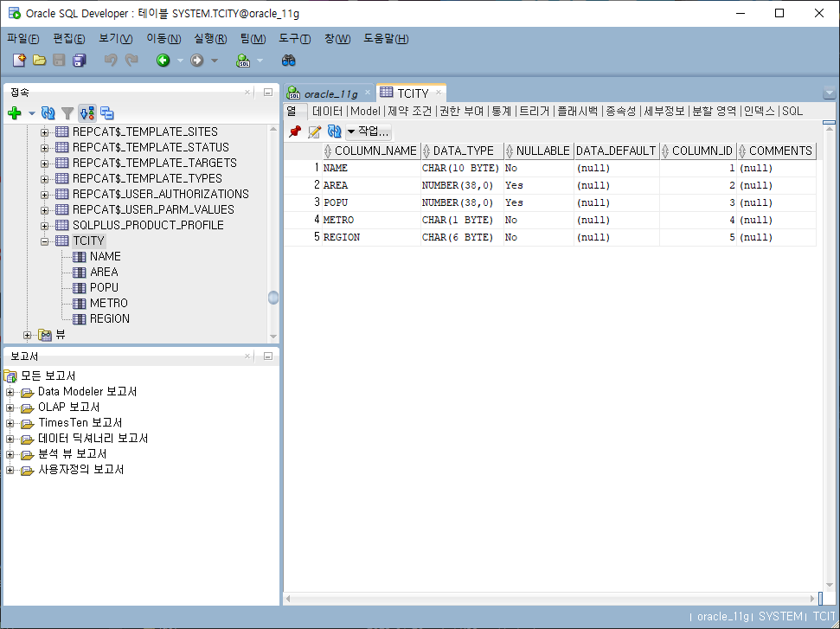Click the columns grid horizontal scrollbar
The image size is (840, 629).
click(551, 599)
